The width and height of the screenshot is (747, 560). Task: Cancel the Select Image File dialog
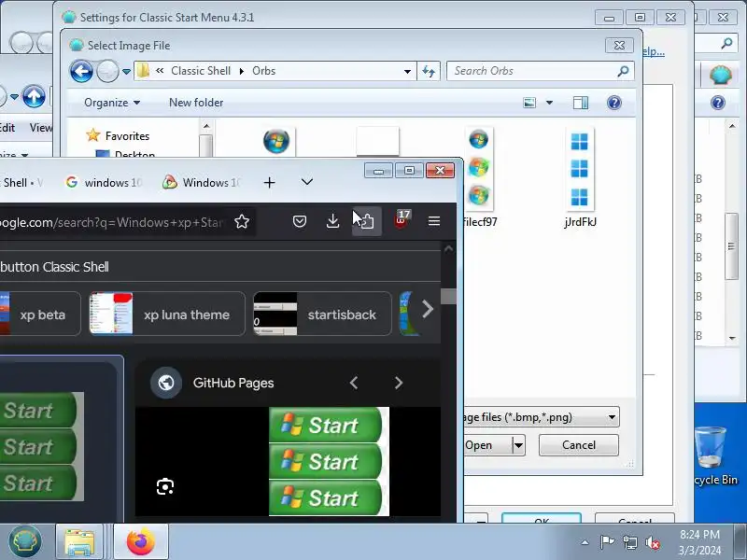(578, 445)
